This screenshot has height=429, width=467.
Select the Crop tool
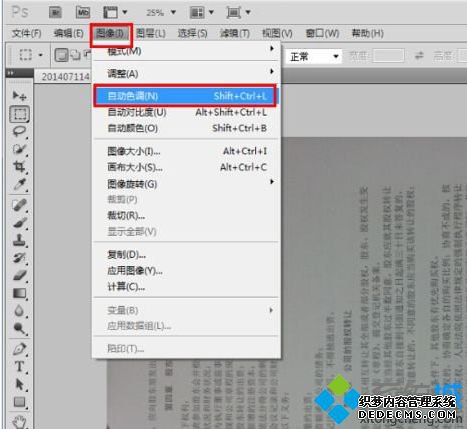(20, 166)
